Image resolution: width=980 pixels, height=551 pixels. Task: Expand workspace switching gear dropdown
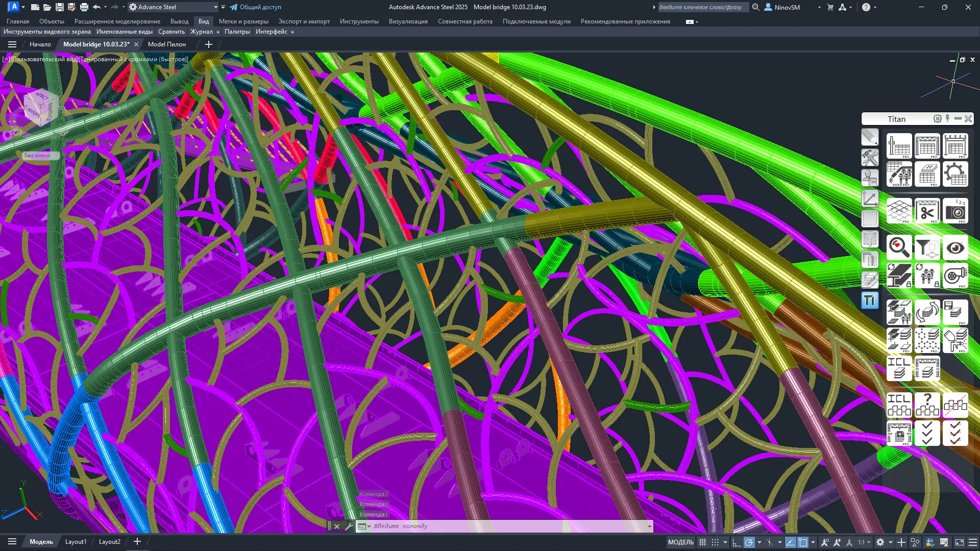pyautogui.click(x=891, y=542)
